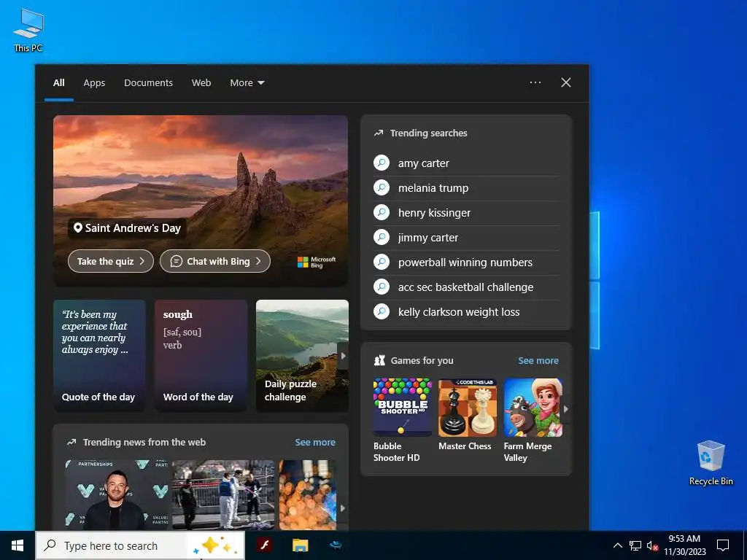The width and height of the screenshot is (747, 560).
Task: Click the Games for you heading
Action: (x=422, y=360)
